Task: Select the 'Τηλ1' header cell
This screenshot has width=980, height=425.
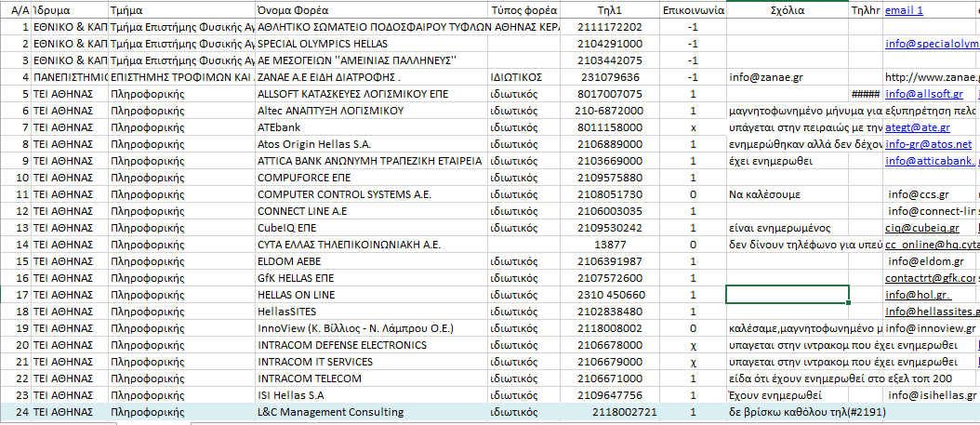Action: 611,10
